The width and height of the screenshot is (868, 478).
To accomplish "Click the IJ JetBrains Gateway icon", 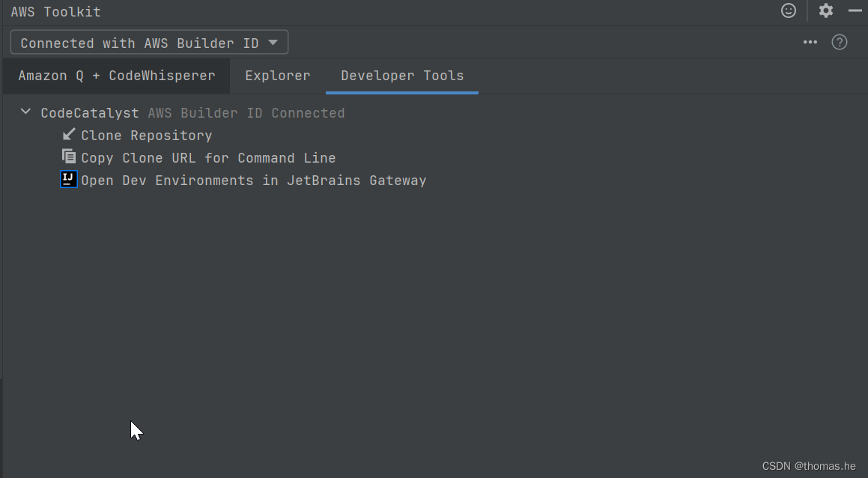I will (69, 180).
